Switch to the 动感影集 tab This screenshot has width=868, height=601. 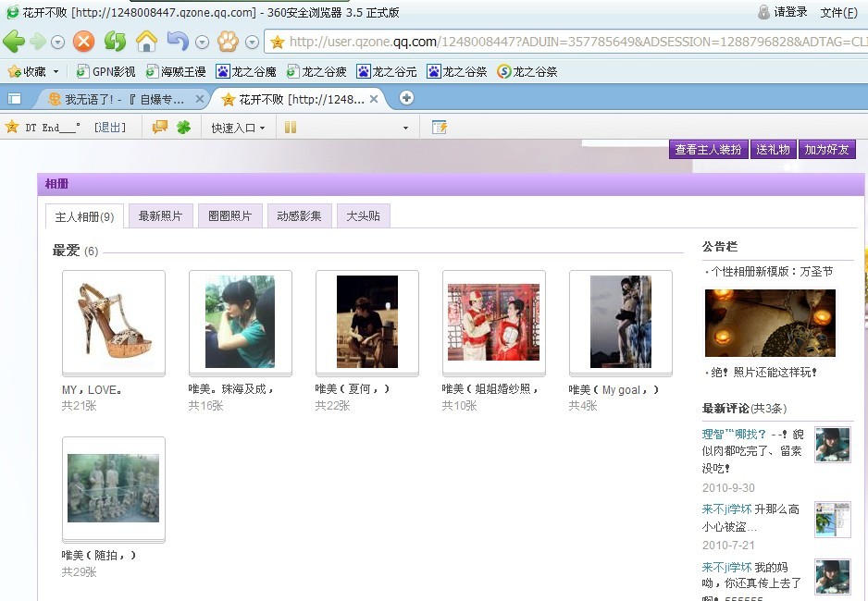click(x=299, y=215)
